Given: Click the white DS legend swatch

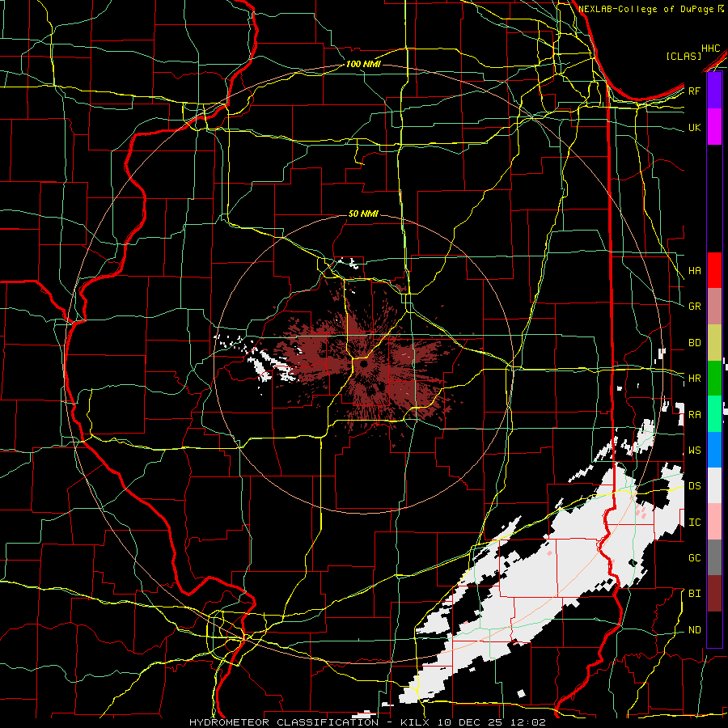Looking at the screenshot, I should [x=714, y=485].
